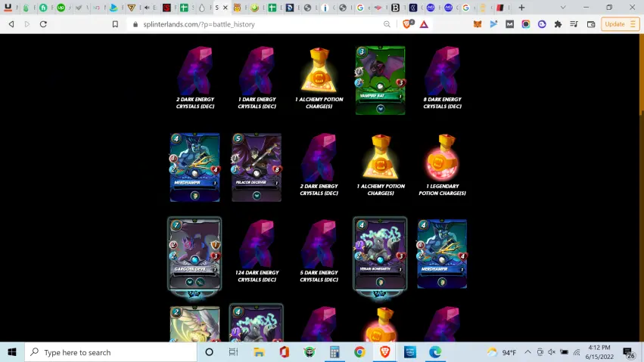Open the blue arrow extension icon
Viewport: 644px width, 362px height.
click(493, 24)
